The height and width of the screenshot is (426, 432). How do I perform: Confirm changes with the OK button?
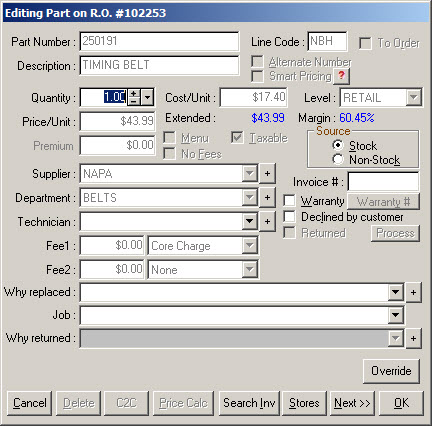click(401, 403)
